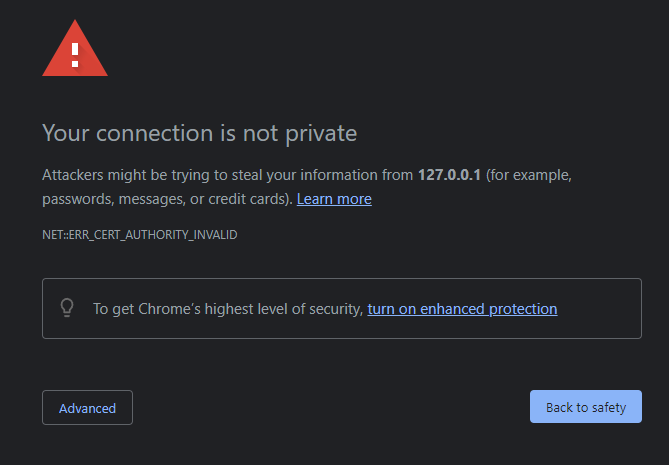Click the passwords, messages, or credit cards text
Viewport: 669px width, 465px height.
(x=167, y=199)
